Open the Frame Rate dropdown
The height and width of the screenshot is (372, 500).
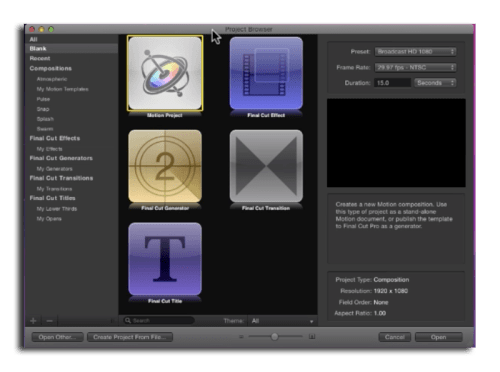(x=415, y=67)
